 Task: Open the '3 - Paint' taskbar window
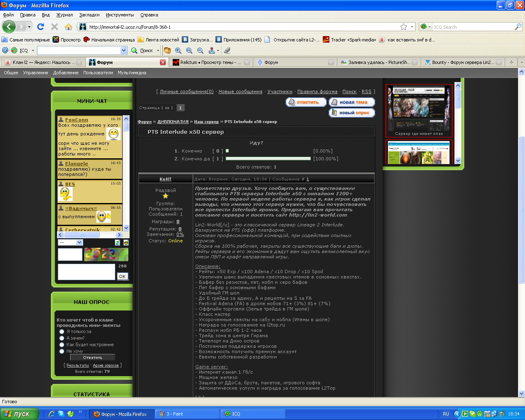(188, 414)
